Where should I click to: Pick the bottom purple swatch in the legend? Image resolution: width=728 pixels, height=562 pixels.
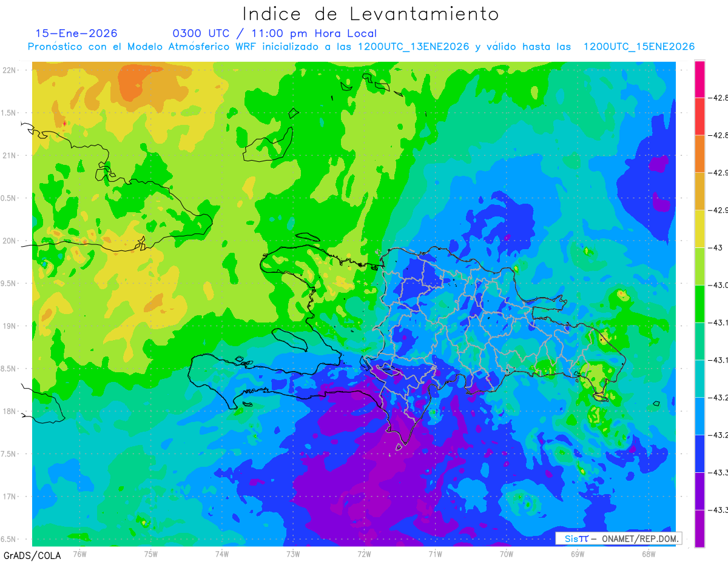tap(699, 528)
